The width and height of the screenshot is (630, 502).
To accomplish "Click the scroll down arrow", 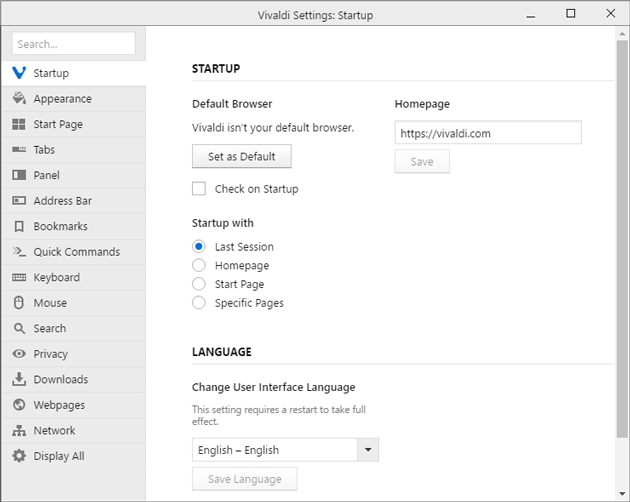I will [x=622, y=494].
